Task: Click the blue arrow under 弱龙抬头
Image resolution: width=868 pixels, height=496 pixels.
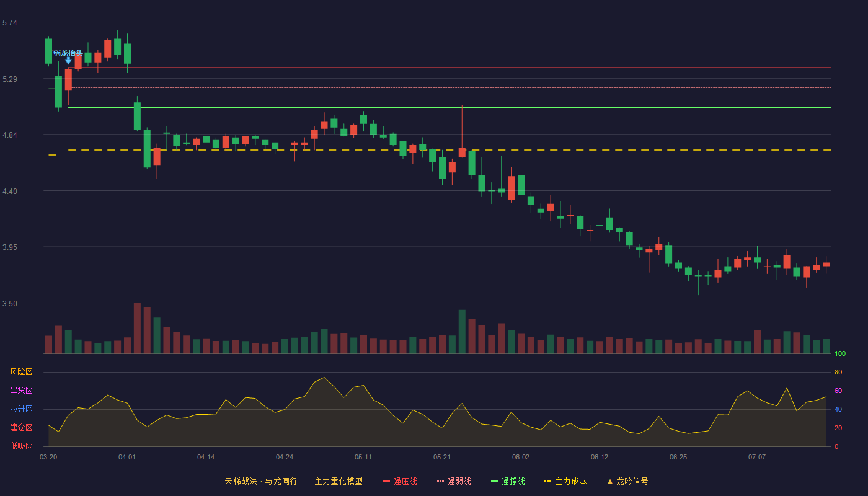Action: tap(68, 61)
